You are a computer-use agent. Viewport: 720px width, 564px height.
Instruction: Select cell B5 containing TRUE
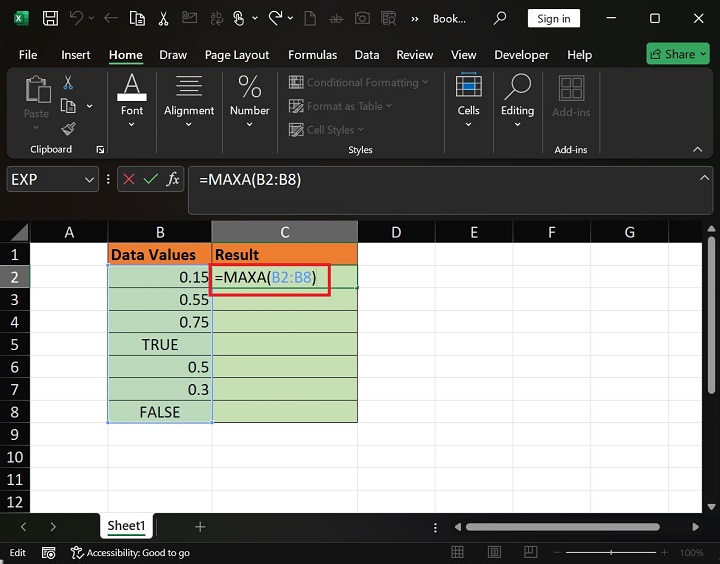[160, 344]
